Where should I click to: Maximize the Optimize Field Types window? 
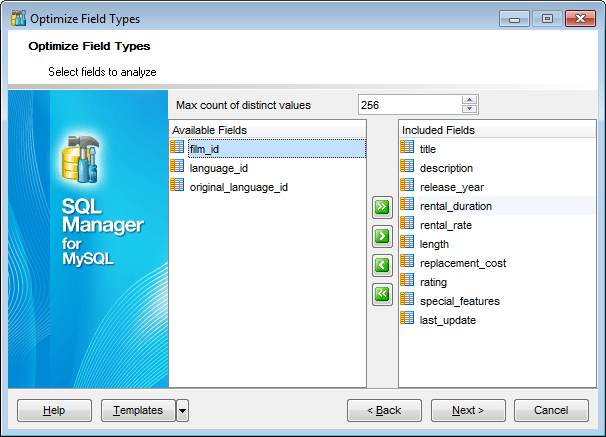547,19
